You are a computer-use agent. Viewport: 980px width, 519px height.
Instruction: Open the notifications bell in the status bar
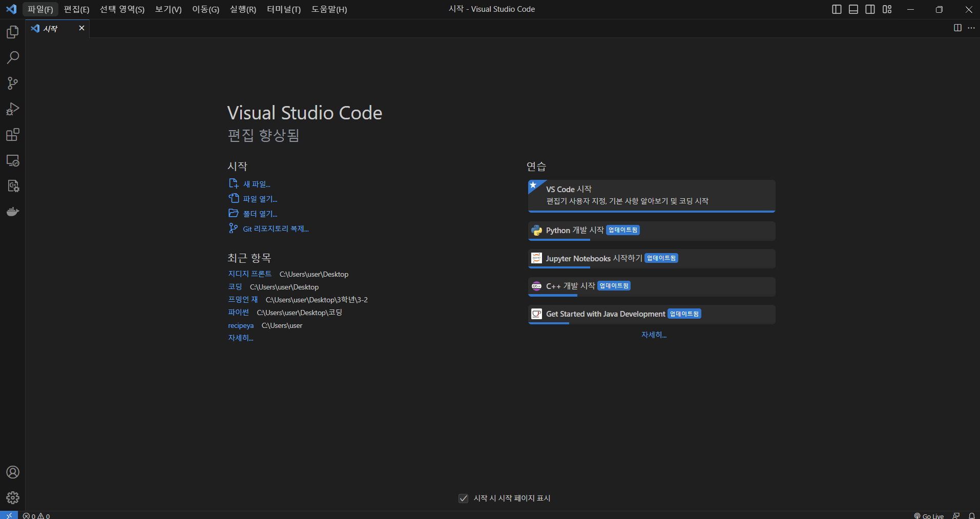point(972,515)
